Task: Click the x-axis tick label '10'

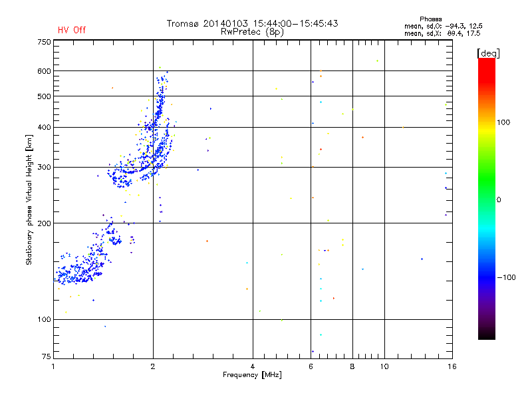Action: pyautogui.click(x=384, y=366)
